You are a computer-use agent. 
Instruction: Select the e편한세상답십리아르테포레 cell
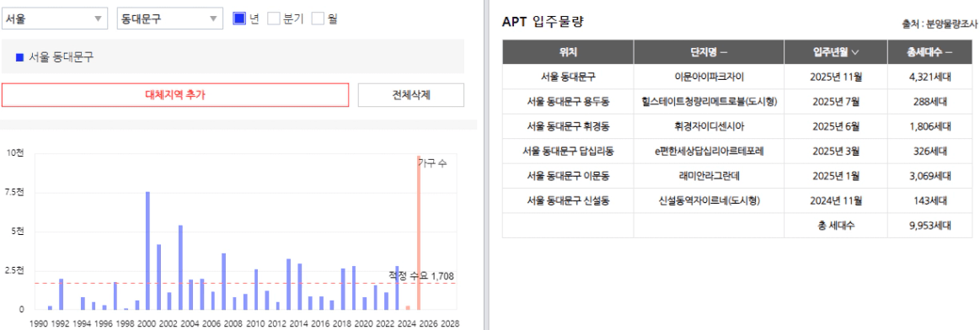(x=709, y=151)
